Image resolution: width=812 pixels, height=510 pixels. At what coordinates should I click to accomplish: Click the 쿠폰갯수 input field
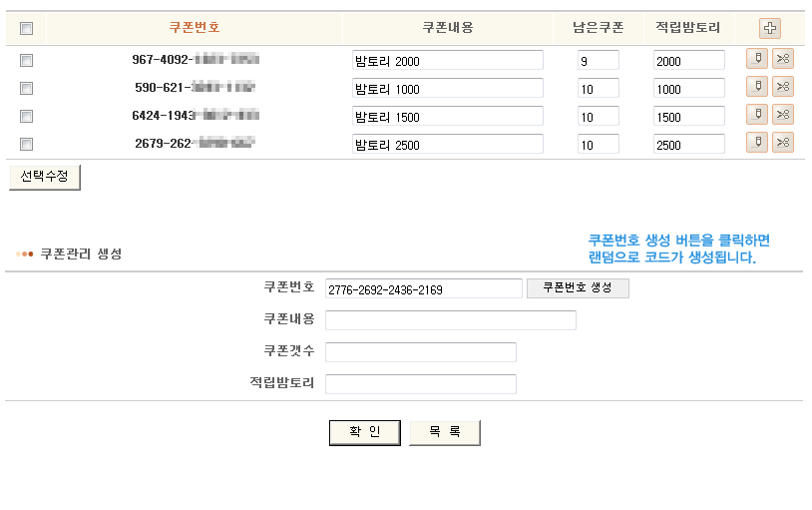click(x=420, y=352)
